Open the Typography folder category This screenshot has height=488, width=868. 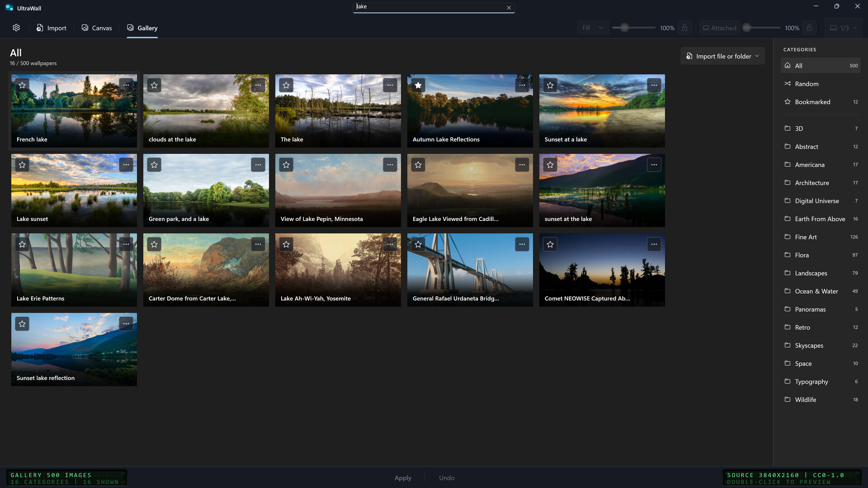[x=820, y=381]
